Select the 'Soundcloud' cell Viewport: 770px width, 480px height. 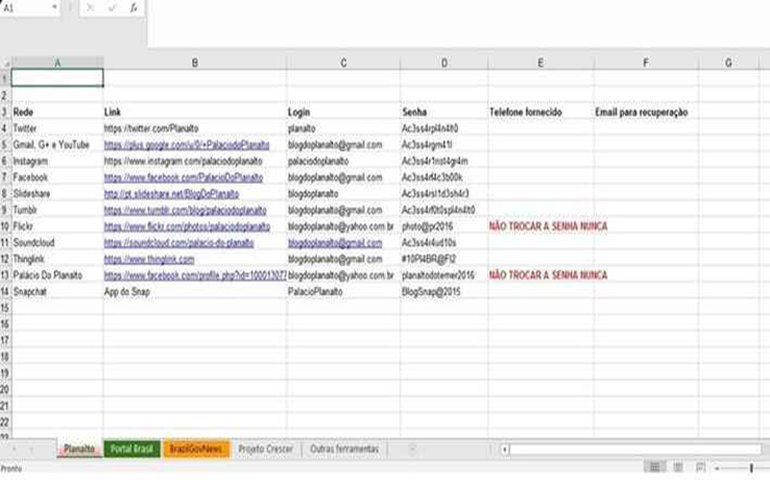57,243
